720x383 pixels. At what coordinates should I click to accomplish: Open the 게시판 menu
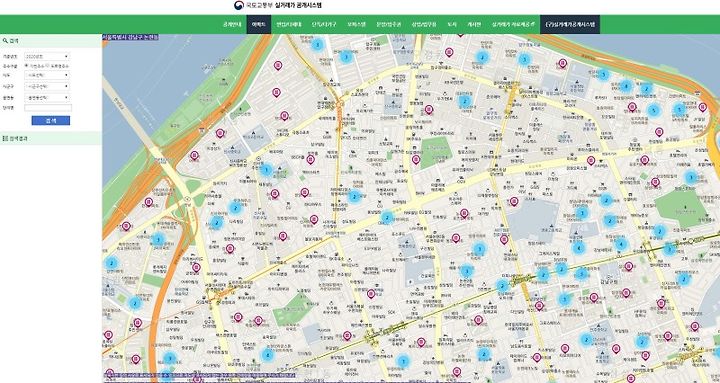(x=474, y=24)
